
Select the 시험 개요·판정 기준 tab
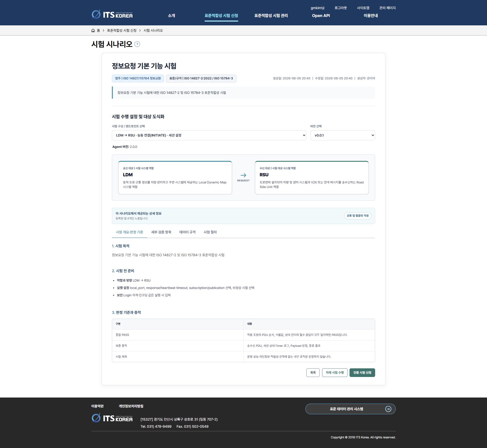click(x=129, y=232)
